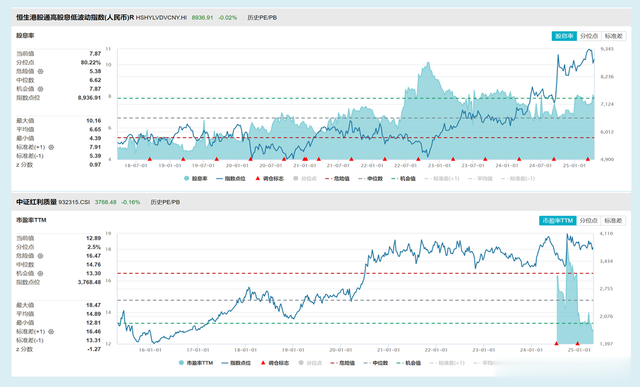Open 历史PE/PB link for 恒生港股通高股息低波动指数
The image size is (640, 387).
tap(262, 18)
